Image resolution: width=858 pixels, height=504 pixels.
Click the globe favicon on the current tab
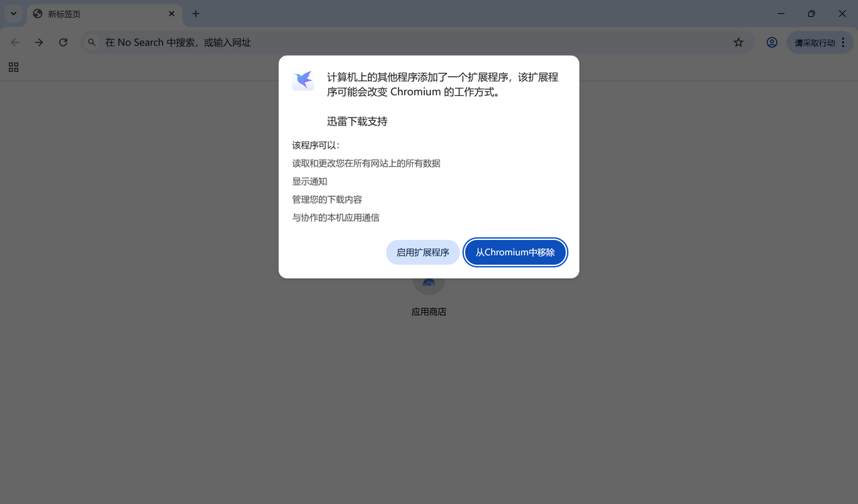[x=38, y=13]
